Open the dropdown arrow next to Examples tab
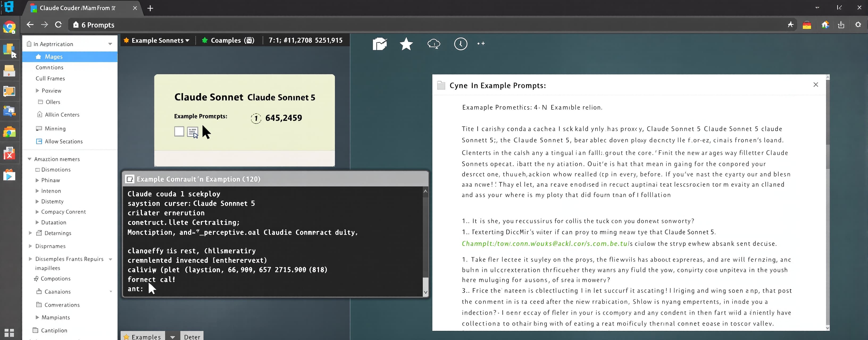 coord(173,337)
